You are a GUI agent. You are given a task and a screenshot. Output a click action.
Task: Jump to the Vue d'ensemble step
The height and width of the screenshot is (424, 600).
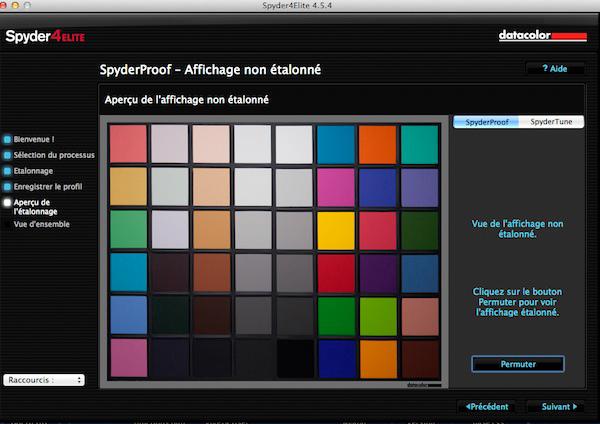click(41, 225)
